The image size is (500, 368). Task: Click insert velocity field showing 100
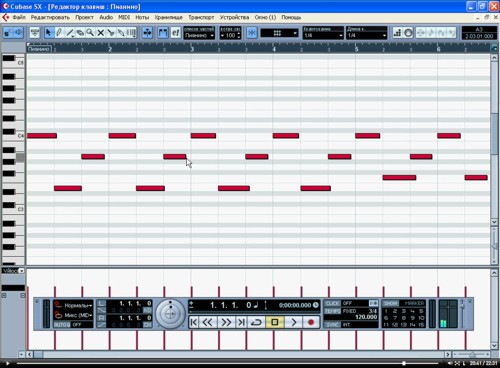[x=230, y=35]
